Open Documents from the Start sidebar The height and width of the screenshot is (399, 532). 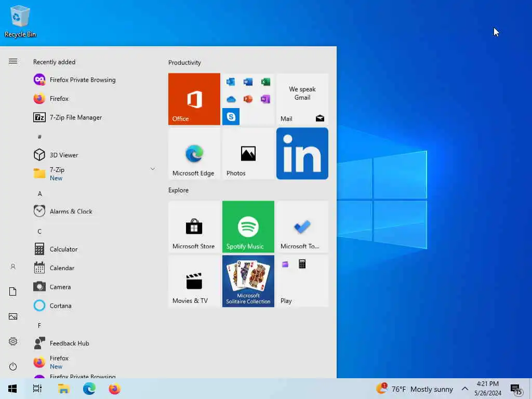13,291
